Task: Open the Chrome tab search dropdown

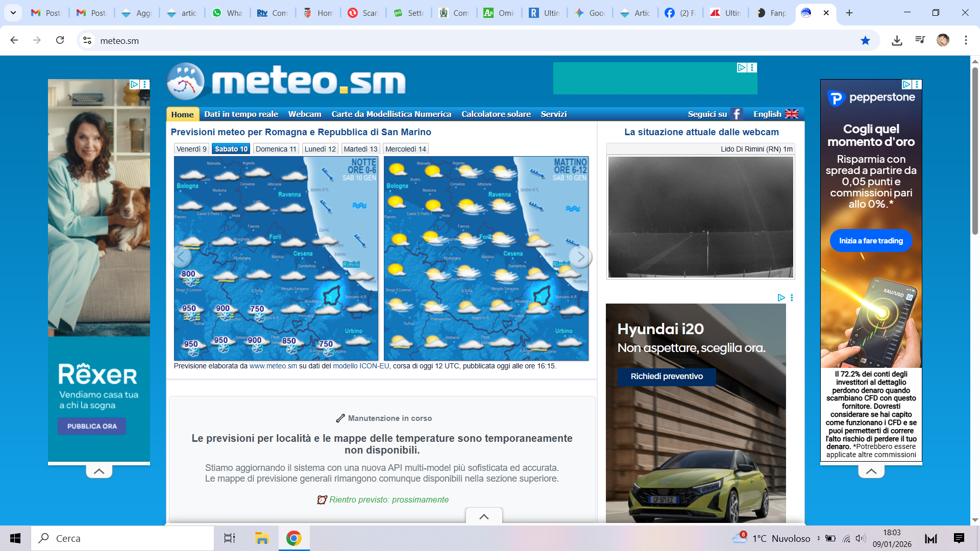Action: (13, 13)
